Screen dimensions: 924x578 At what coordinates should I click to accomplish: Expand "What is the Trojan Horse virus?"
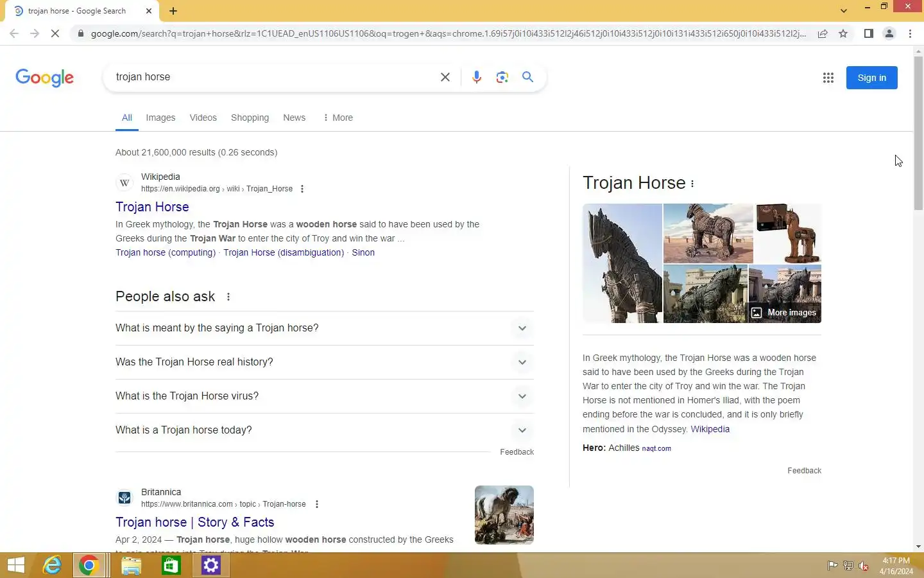click(325, 396)
